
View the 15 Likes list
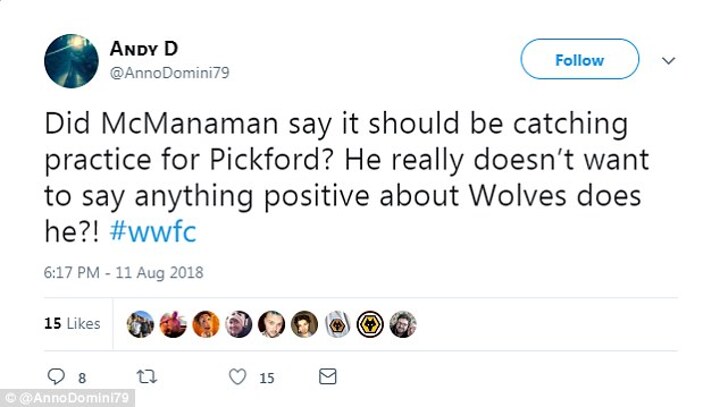[x=72, y=324]
